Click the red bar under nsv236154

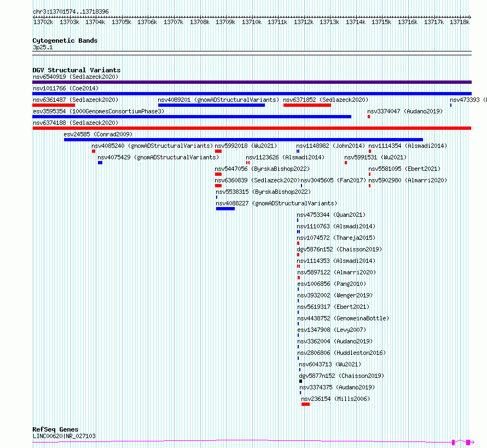pyautogui.click(x=306, y=404)
